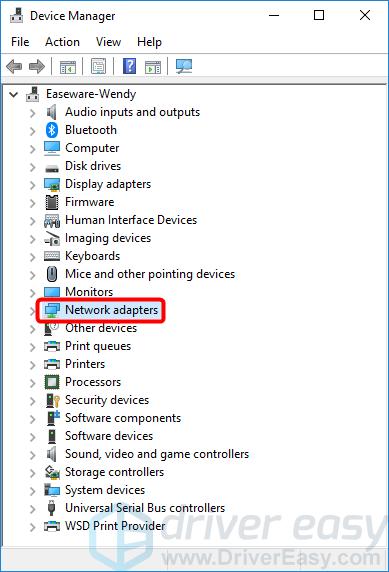Select Network adapters in the device tree
This screenshot has width=389, height=572.
[112, 310]
